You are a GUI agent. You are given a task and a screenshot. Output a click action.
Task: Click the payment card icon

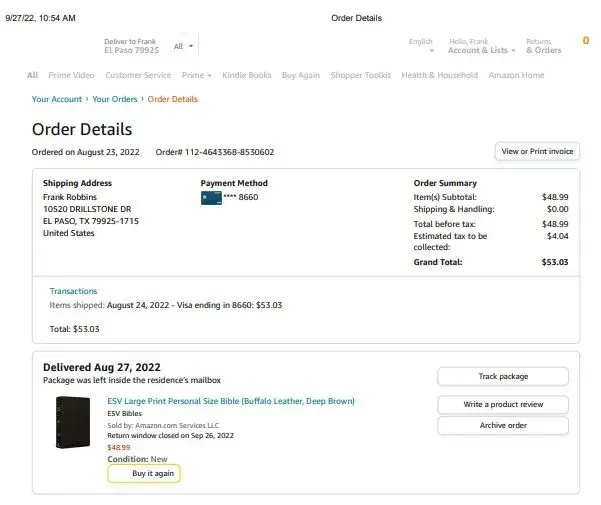click(210, 198)
